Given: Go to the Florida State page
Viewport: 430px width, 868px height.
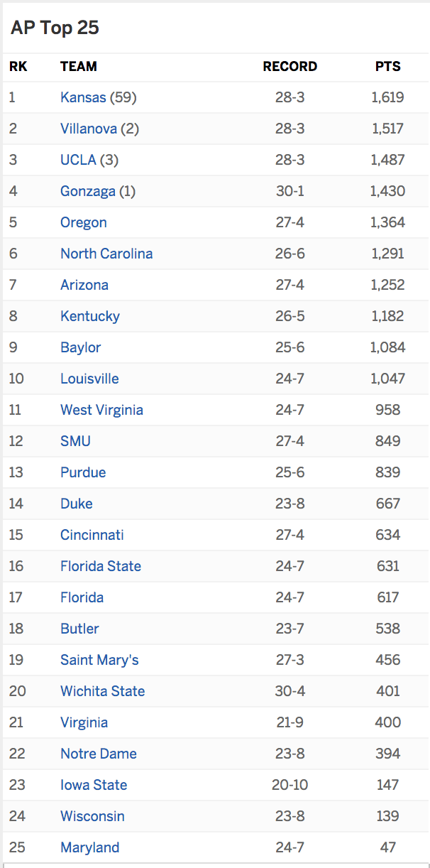Looking at the screenshot, I should (101, 566).
